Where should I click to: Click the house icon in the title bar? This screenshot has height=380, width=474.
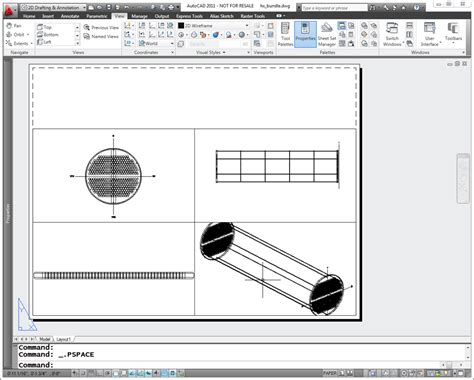pyautogui.click(x=403, y=7)
